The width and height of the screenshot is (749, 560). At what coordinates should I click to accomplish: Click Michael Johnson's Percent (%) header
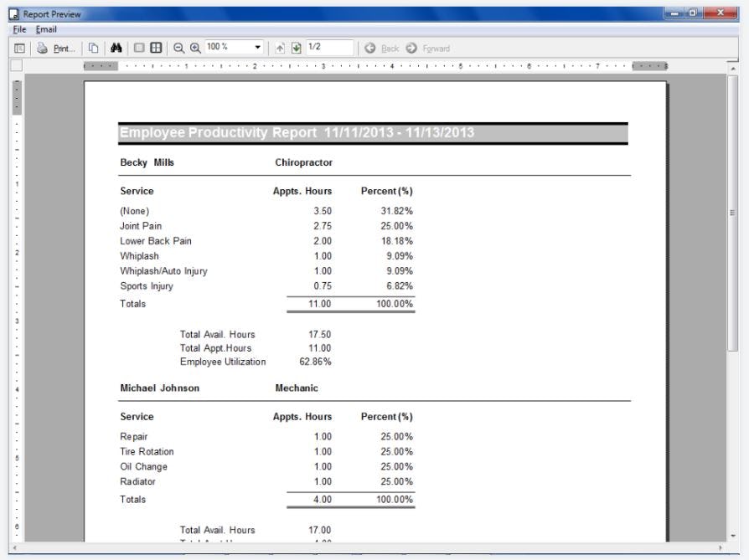[387, 417]
